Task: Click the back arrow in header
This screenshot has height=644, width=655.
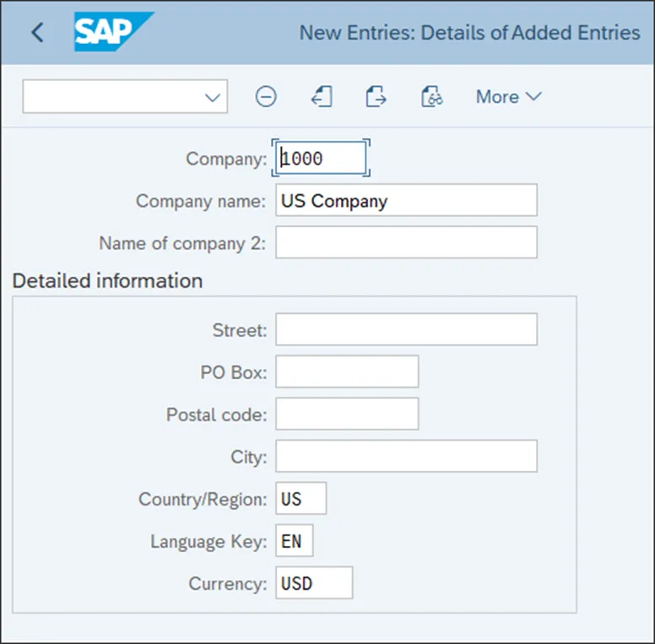Action: pos(36,33)
